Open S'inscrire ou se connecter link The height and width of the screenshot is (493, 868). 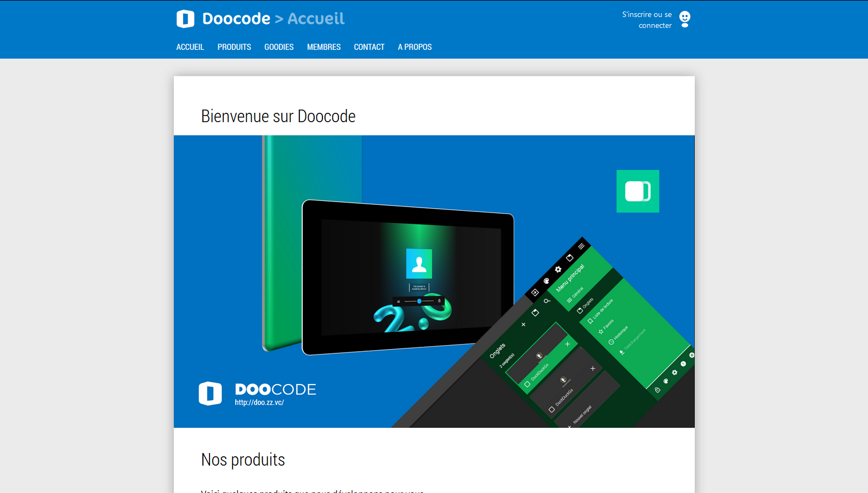[646, 20]
